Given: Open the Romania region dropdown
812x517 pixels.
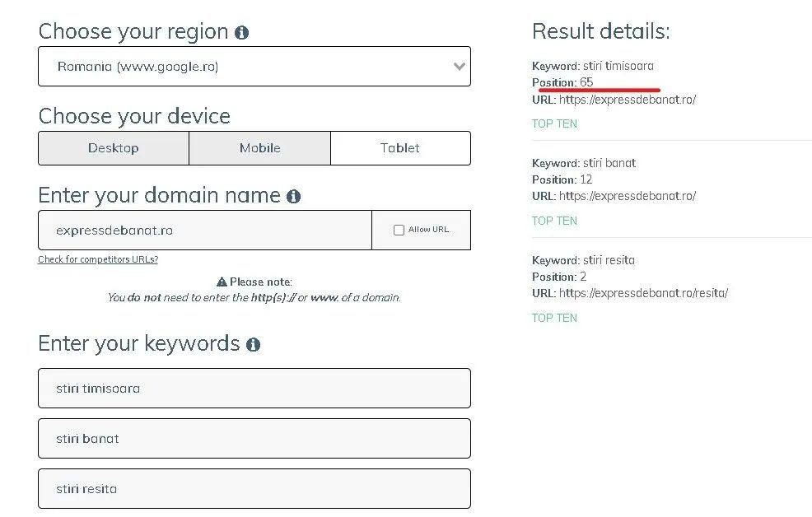Looking at the screenshot, I should [x=254, y=67].
